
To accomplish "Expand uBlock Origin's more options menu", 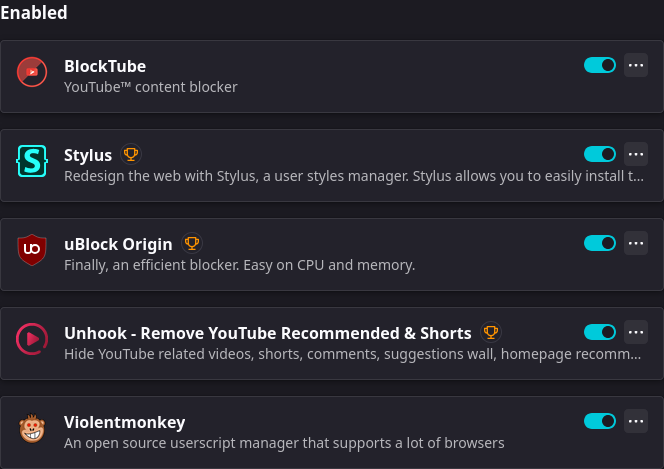I will (x=636, y=243).
